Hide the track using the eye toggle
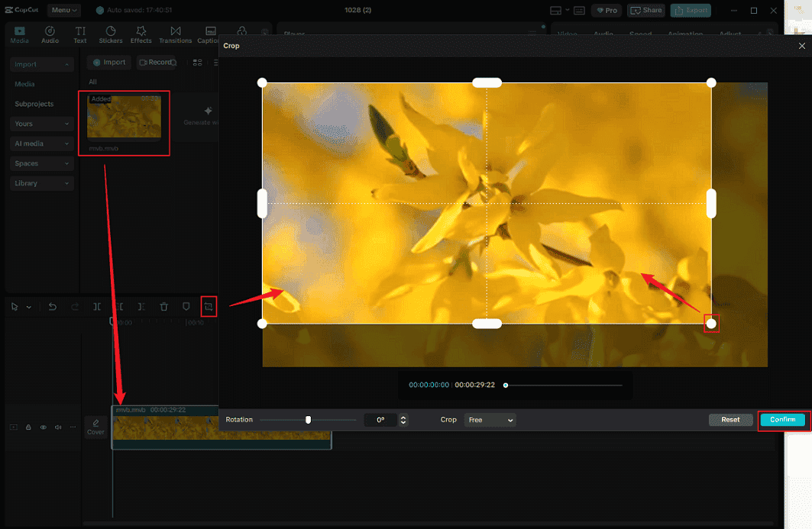The height and width of the screenshot is (529, 812). (43, 427)
